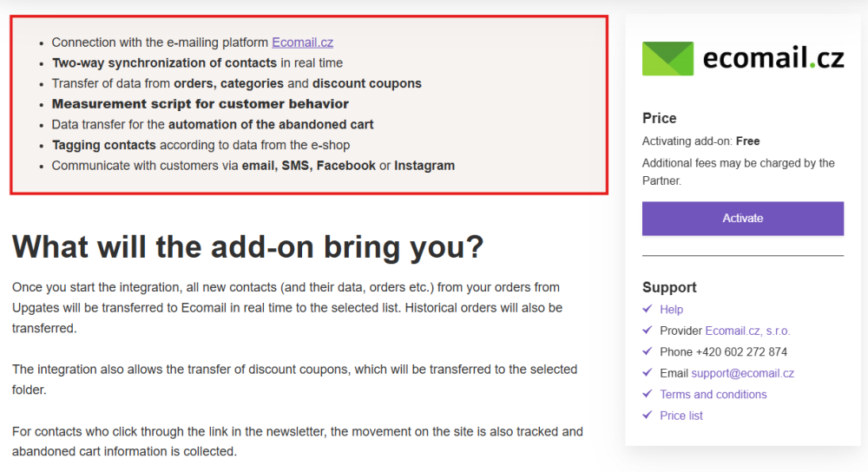Click the checkmark icon beside Provider
868x472 pixels.
pyautogui.click(x=647, y=331)
